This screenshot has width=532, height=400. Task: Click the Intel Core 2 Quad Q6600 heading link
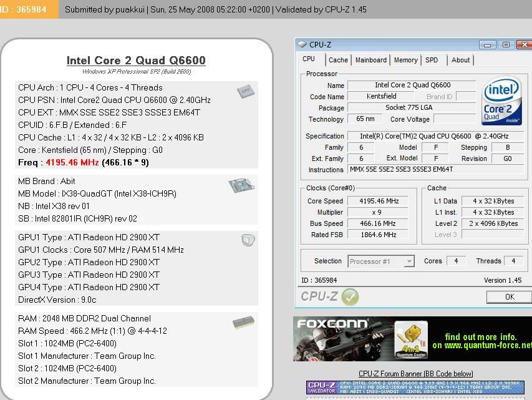[136, 61]
